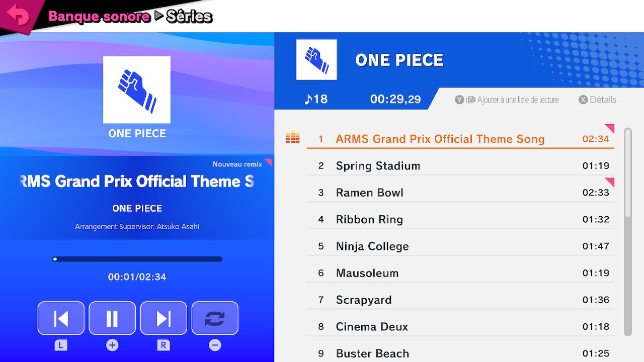Select Séries in the breadcrumb
The width and height of the screenshot is (644, 362).
189,17
